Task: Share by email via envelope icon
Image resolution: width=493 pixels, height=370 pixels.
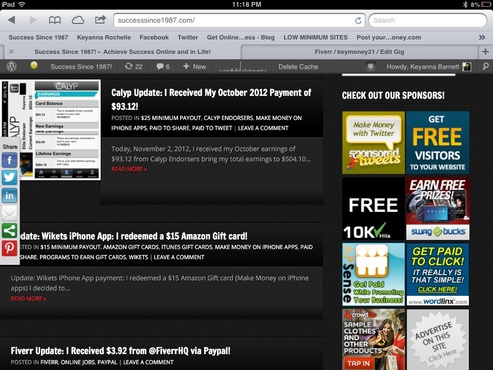Action: [x=9, y=213]
